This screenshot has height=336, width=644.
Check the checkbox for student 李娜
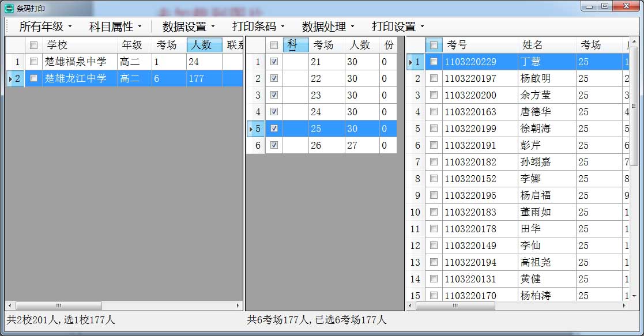[x=434, y=179]
